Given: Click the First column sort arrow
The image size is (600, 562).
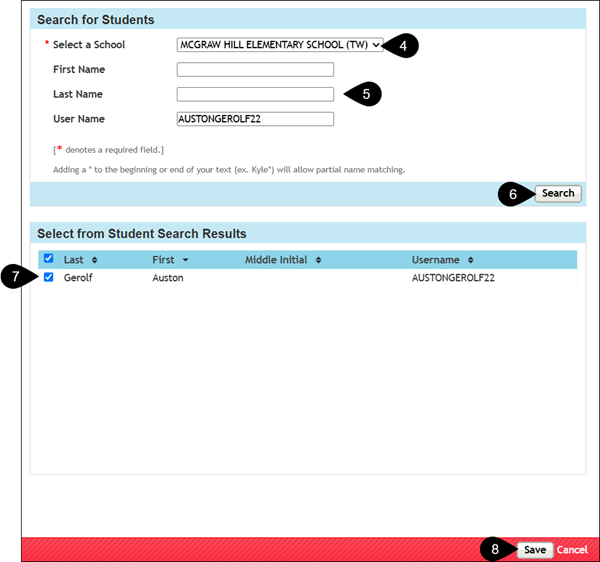Looking at the screenshot, I should click(x=186, y=260).
